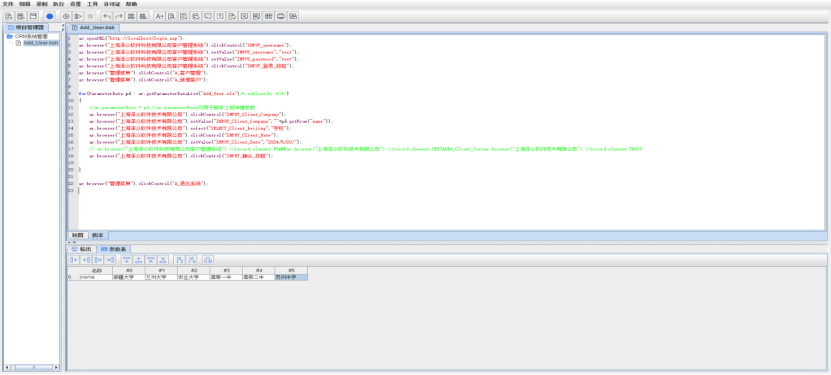Click the #3 column header
Screen dimensions: 831x375
point(226,271)
